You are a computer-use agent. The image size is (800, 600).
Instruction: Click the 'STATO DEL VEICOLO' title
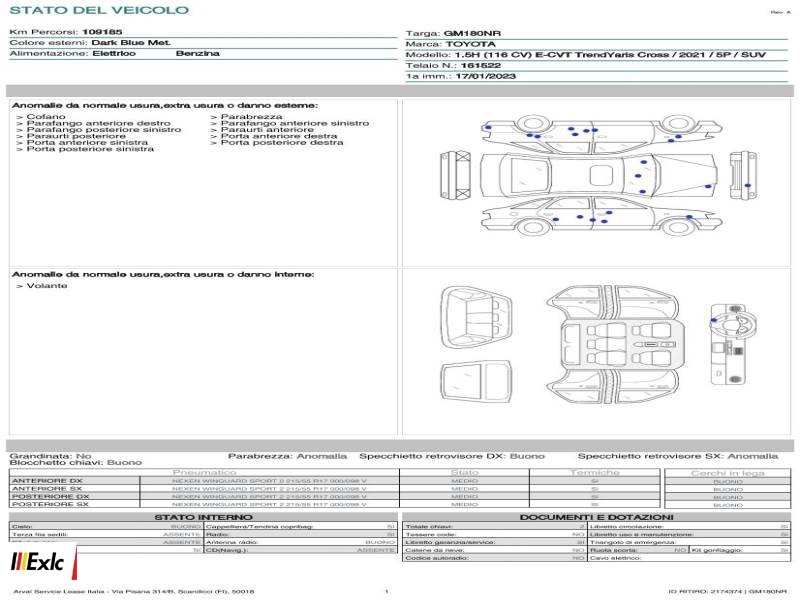[99, 10]
